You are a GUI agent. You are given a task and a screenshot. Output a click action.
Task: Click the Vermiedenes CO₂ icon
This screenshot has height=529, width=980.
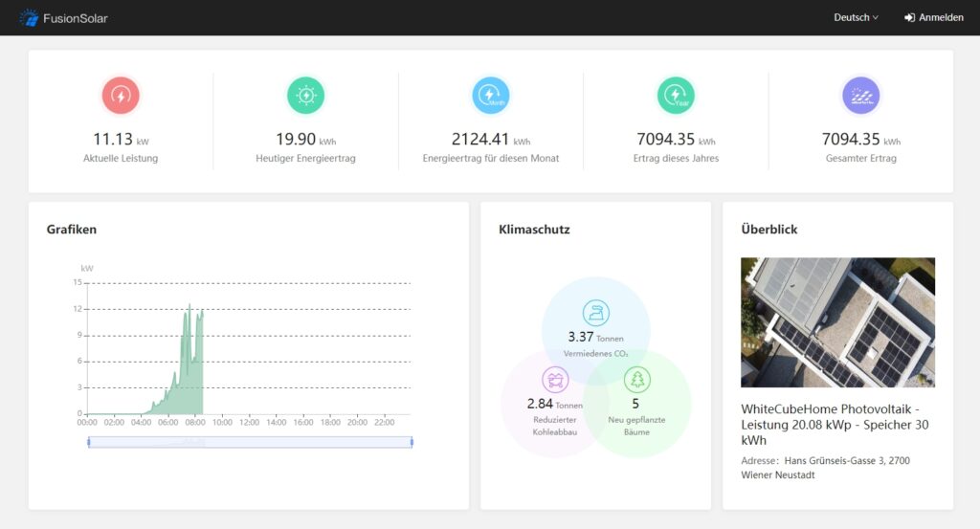[x=595, y=313]
